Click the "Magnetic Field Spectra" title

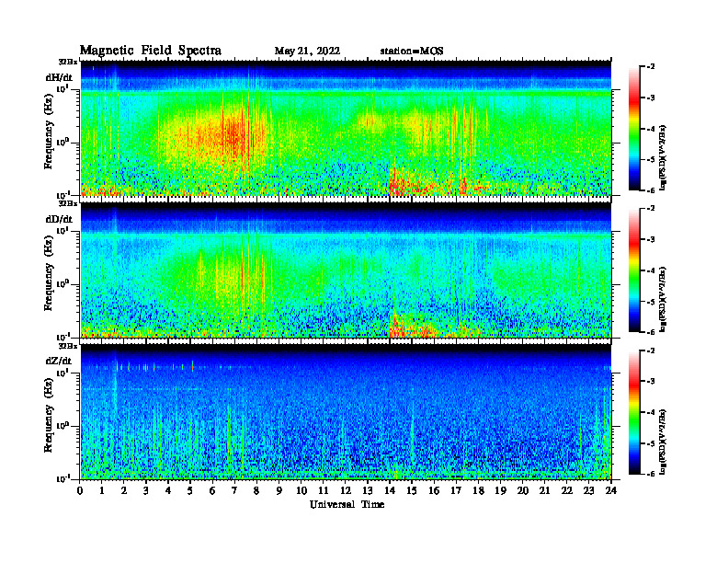coord(151,51)
